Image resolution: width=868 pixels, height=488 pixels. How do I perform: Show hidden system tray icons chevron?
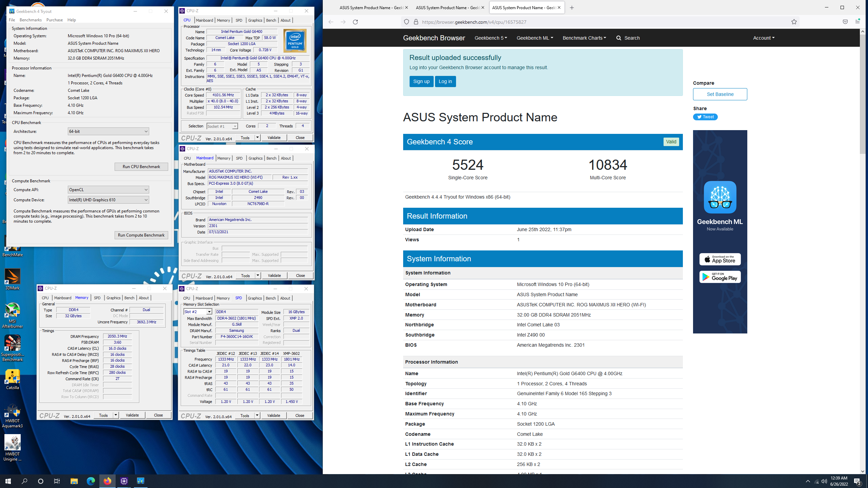coord(808,481)
